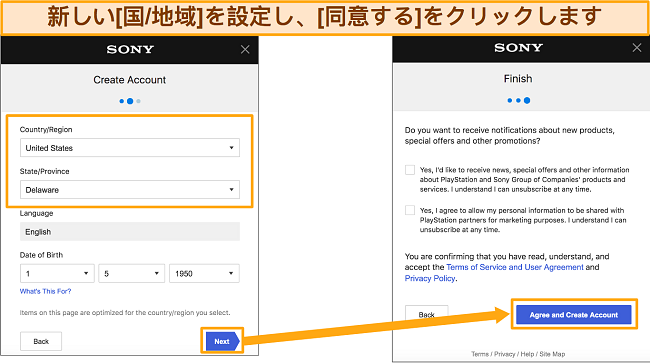Click the 'Create Account' heading
This screenshot has width=650, height=364.
tap(129, 80)
